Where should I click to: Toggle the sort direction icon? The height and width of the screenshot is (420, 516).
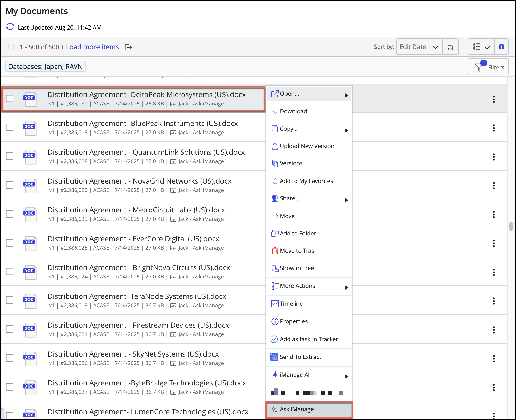[x=450, y=47]
